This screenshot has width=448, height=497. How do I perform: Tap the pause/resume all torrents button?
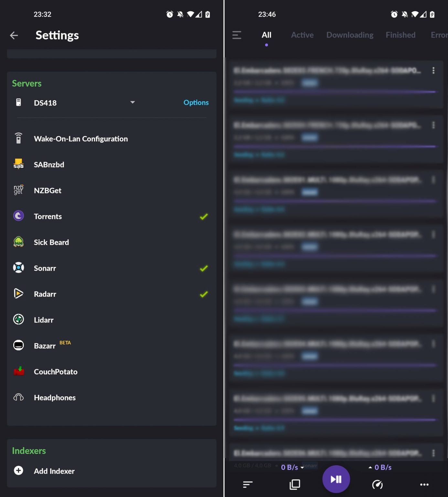click(x=336, y=479)
